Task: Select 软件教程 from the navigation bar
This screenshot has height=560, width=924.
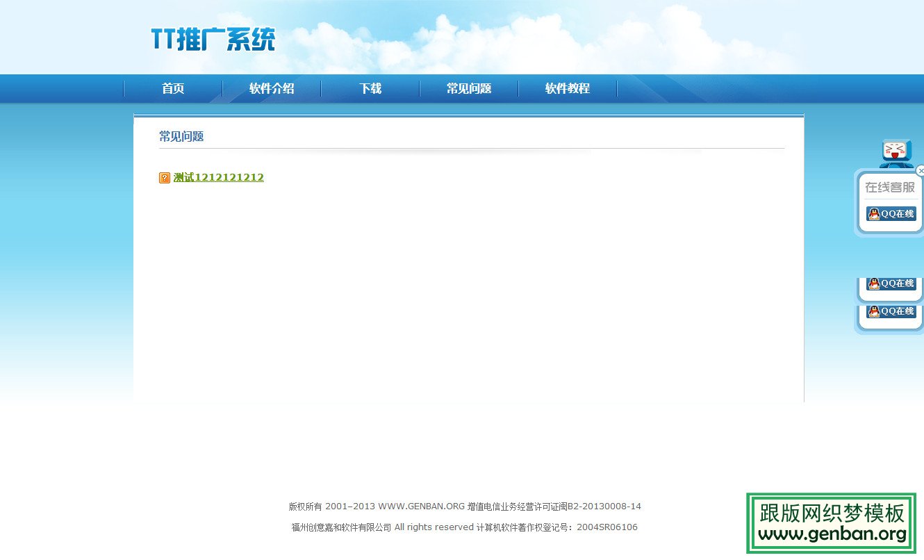Action: pyautogui.click(x=567, y=88)
